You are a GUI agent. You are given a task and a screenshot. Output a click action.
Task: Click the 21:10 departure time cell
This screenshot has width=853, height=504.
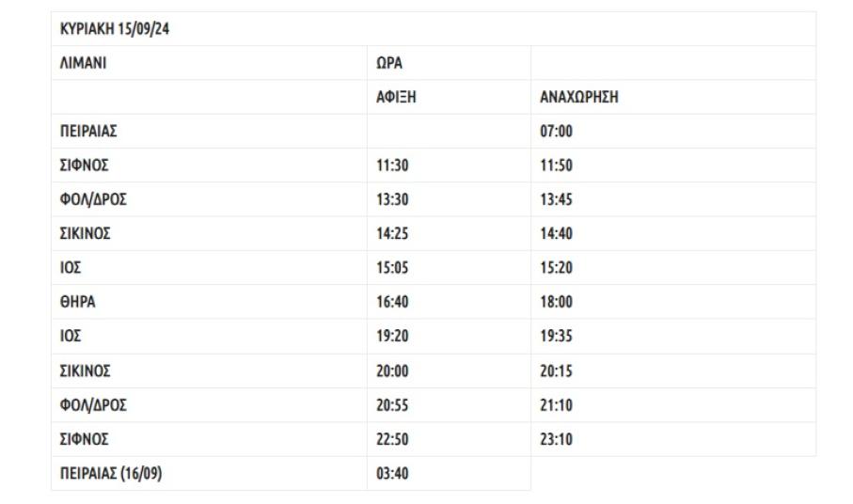[555, 405]
